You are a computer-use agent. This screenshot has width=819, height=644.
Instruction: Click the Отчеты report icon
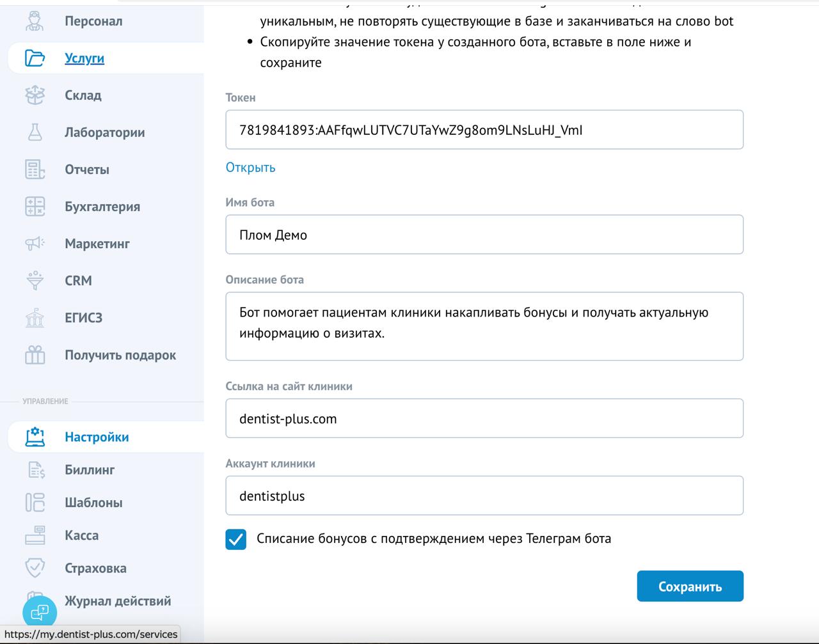pos(35,169)
